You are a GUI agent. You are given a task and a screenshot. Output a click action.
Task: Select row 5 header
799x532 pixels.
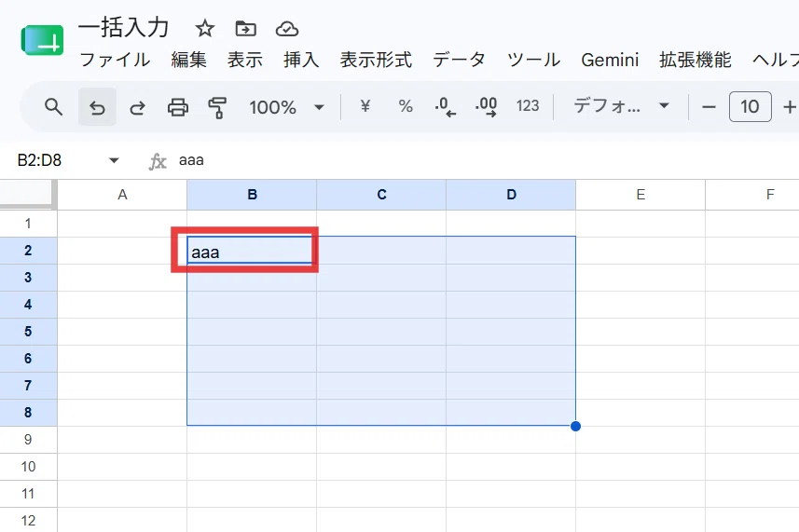coord(28,332)
